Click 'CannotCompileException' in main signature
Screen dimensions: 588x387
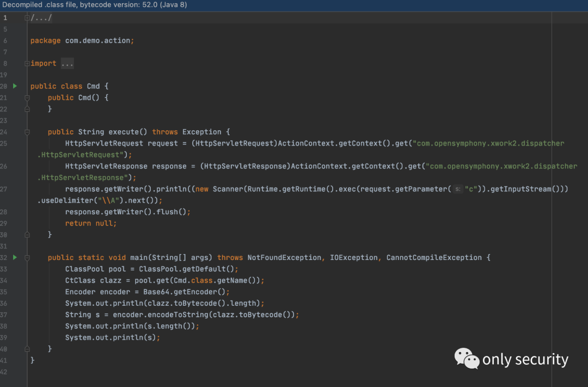click(434, 257)
